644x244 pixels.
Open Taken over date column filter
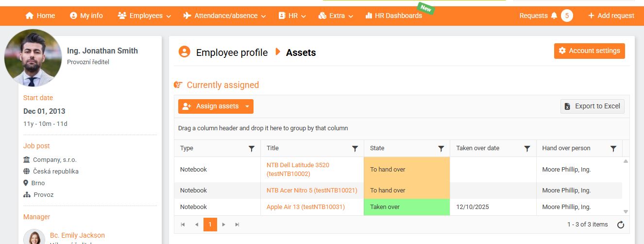pyautogui.click(x=527, y=149)
